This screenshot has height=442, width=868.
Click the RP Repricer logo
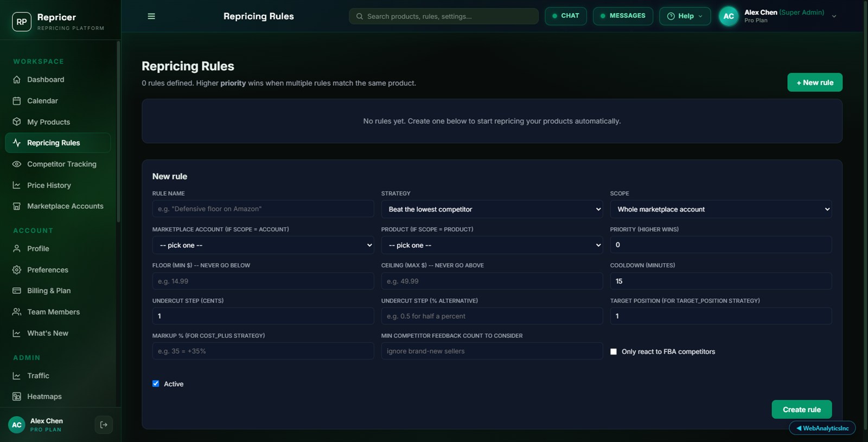(22, 22)
